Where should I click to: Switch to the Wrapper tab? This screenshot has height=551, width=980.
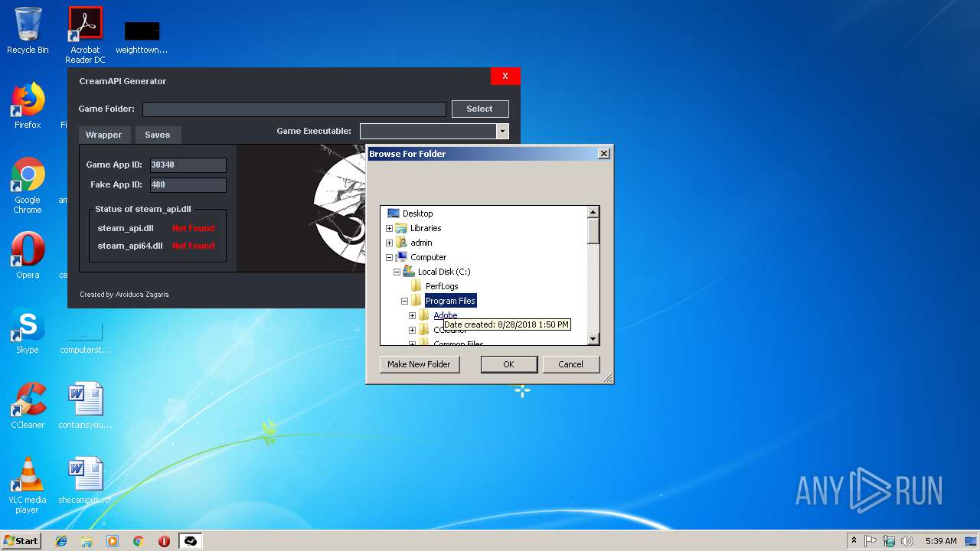click(x=104, y=135)
